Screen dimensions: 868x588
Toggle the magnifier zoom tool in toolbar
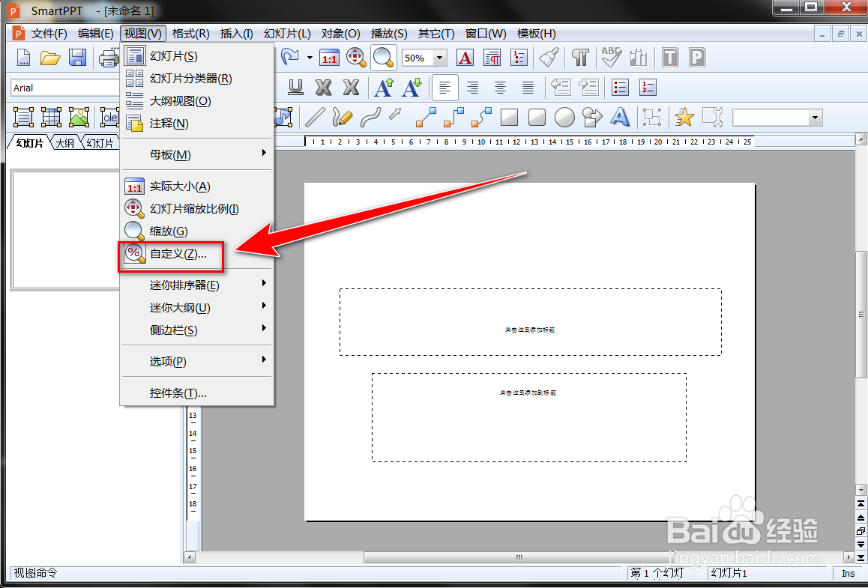click(383, 58)
